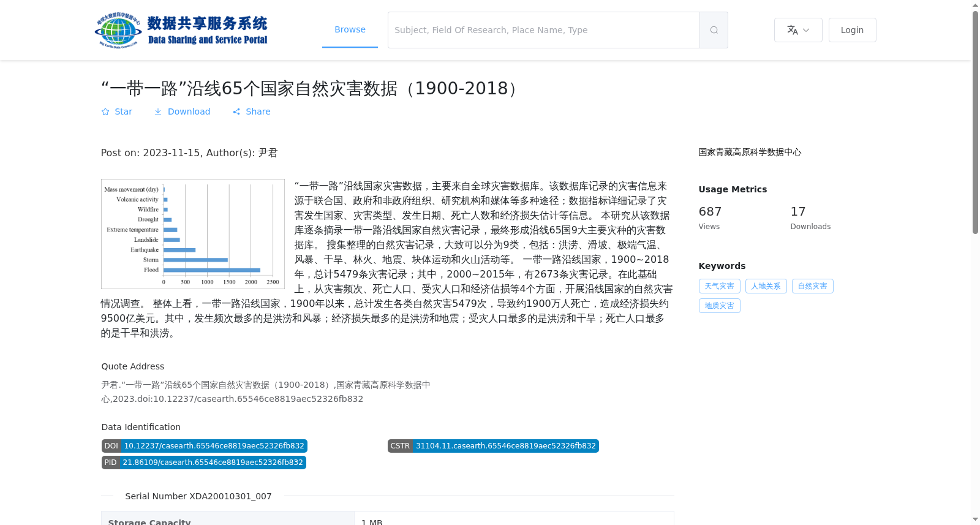The width and height of the screenshot is (980, 525).
Task: Open the language translation dropdown
Action: point(798,30)
